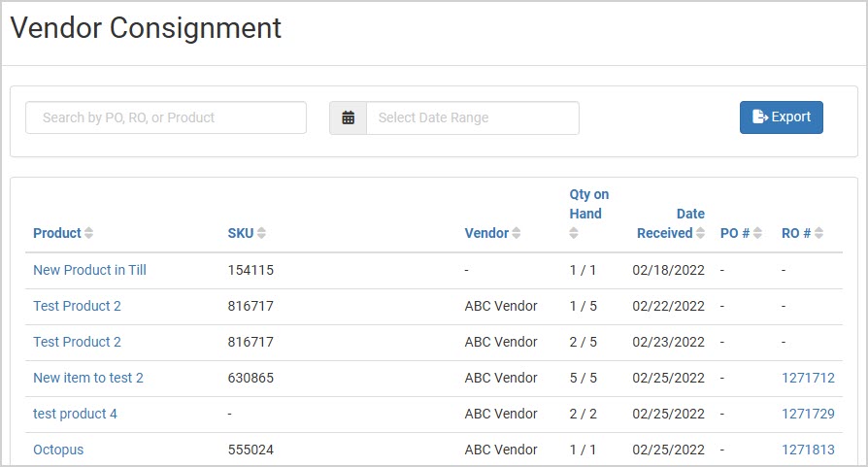868x467 pixels.
Task: Sort by Qty on Hand arrows
Action: point(574,233)
